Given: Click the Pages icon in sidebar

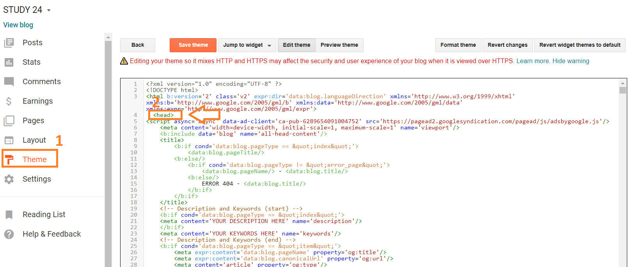Looking at the screenshot, I should (9, 121).
